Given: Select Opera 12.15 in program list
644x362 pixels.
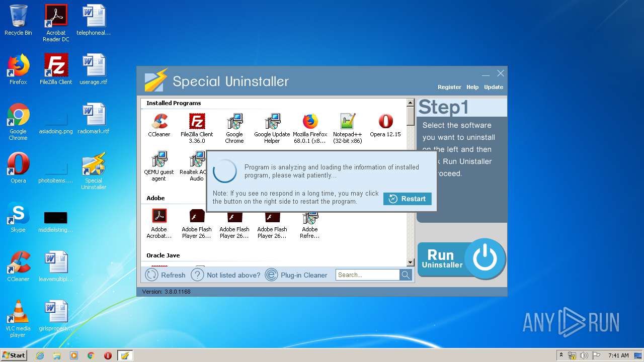Looking at the screenshot, I should coord(385,125).
